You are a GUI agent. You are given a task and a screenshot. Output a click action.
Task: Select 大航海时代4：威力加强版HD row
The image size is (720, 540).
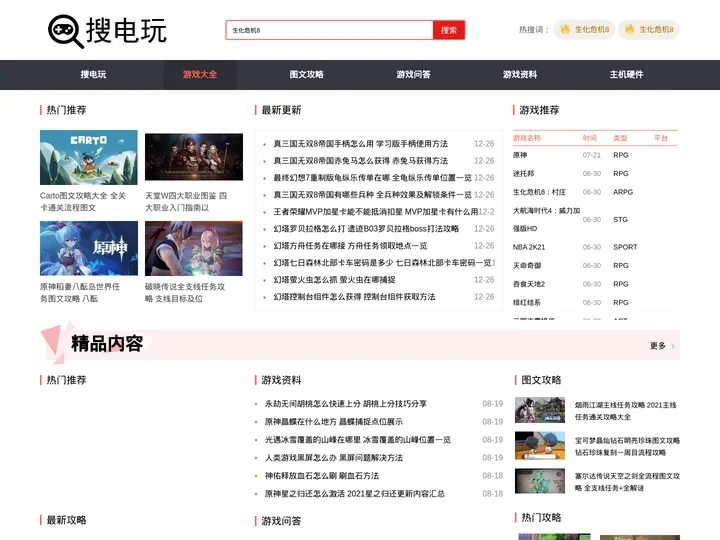click(x=546, y=219)
